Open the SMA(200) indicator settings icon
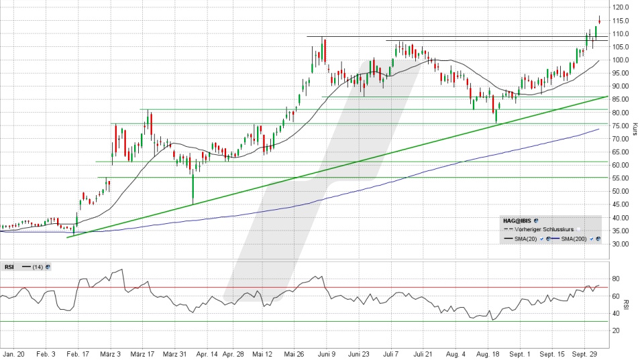The image size is (644, 362). [598, 239]
